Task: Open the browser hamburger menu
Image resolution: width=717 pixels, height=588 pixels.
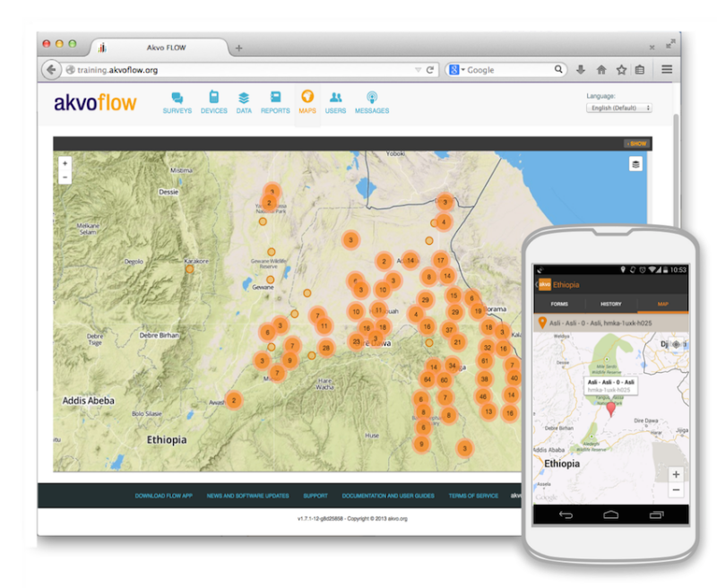Action: [x=667, y=69]
